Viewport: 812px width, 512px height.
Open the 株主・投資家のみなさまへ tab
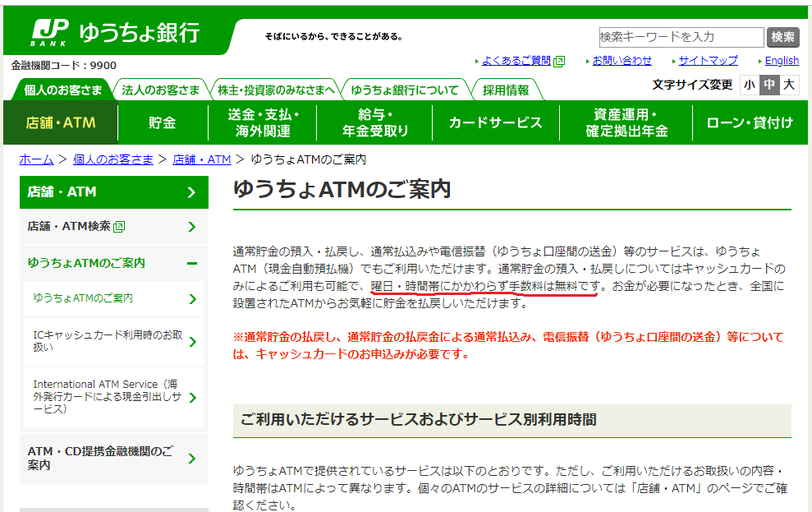click(x=276, y=90)
